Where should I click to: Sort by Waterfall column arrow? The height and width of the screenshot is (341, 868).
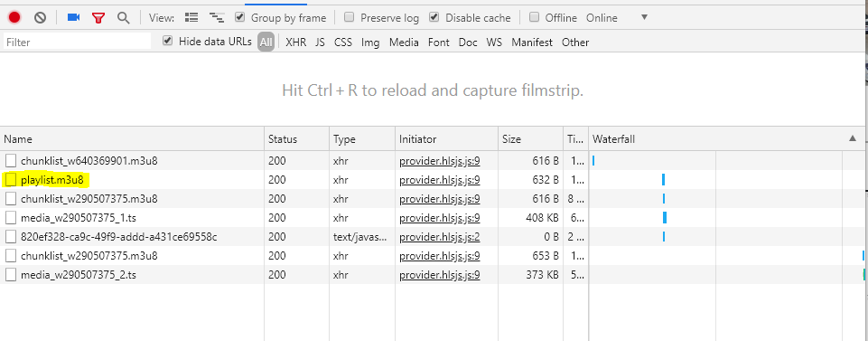pyautogui.click(x=853, y=138)
